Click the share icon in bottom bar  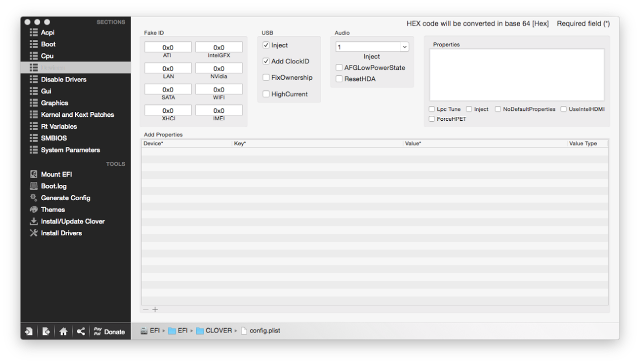click(80, 331)
